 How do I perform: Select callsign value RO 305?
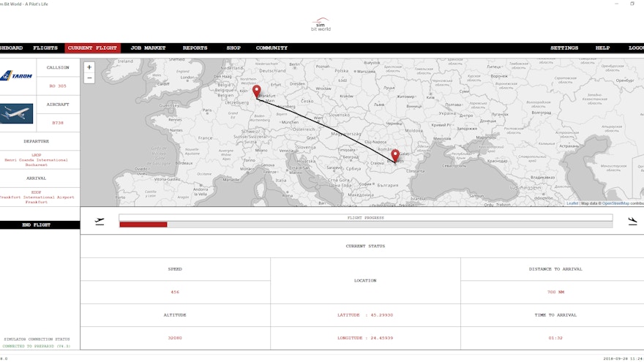[58, 86]
